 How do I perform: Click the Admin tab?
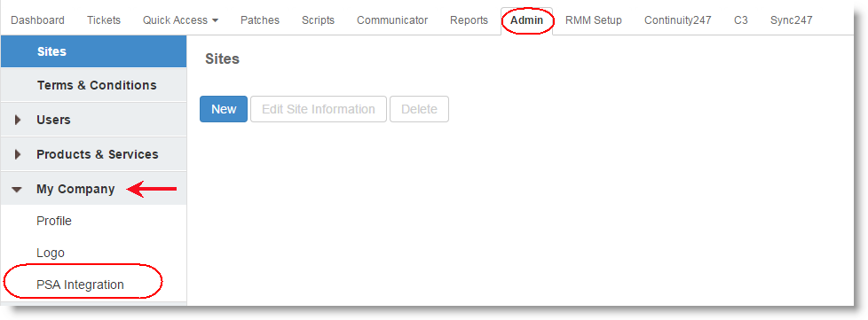(526, 21)
